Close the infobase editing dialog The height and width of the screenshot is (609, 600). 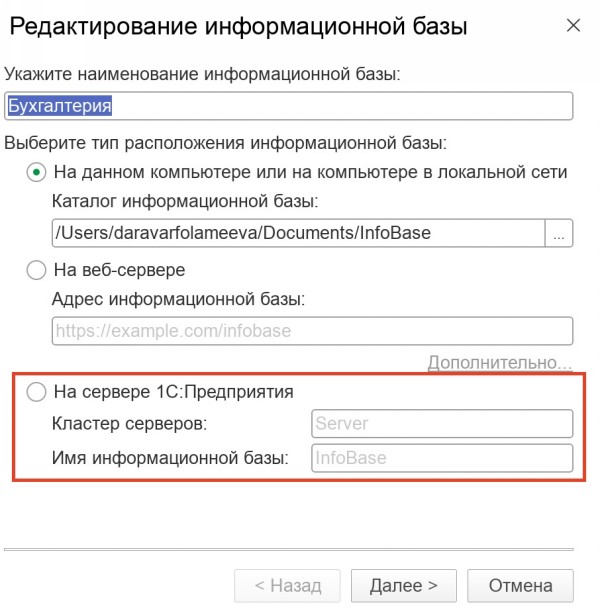coord(573,26)
